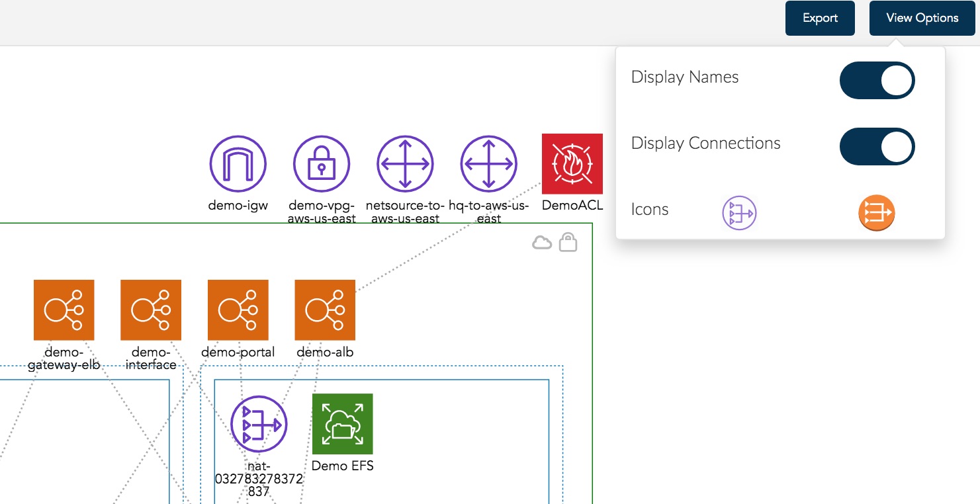980x504 pixels.
Task: Select the demo-igw internet gateway icon
Action: [x=238, y=164]
